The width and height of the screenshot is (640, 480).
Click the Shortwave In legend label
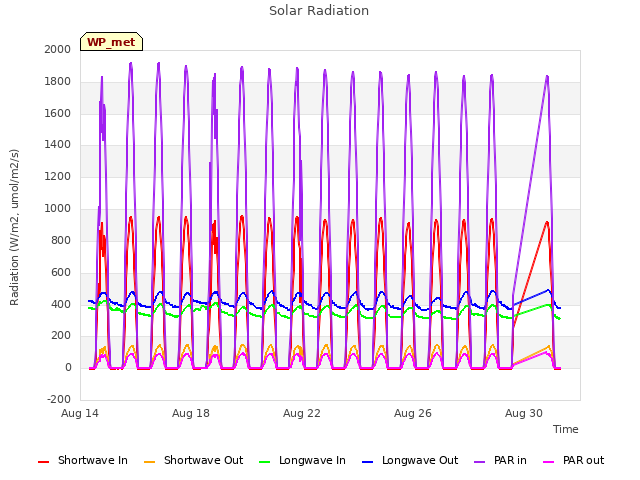pyautogui.click(x=93, y=460)
